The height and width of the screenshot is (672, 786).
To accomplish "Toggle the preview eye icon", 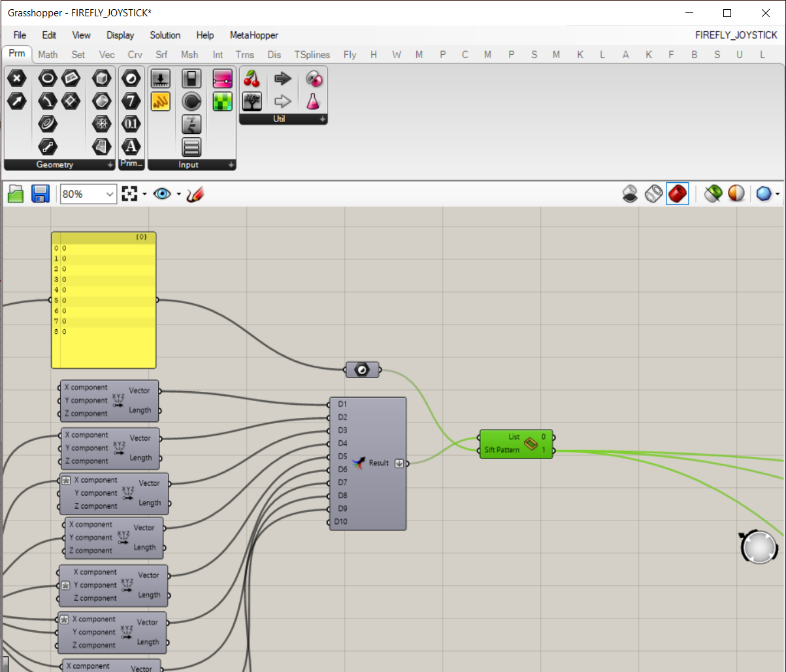I will (x=162, y=193).
